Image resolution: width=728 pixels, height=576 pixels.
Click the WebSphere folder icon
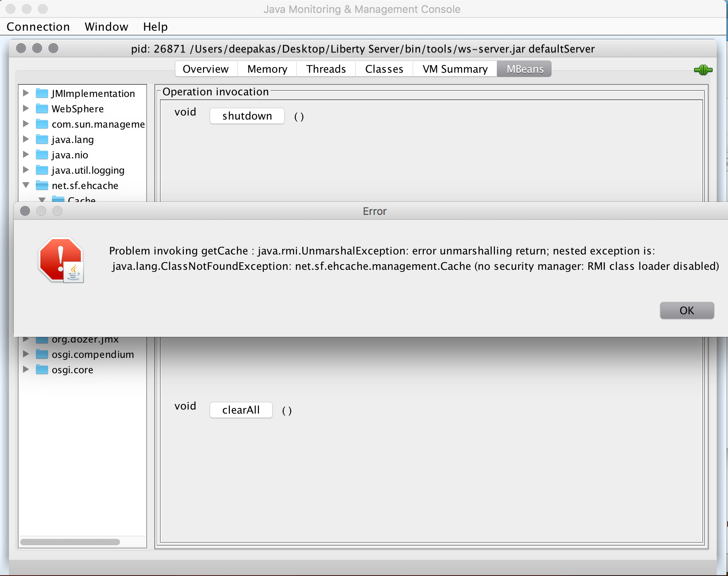pyautogui.click(x=42, y=109)
